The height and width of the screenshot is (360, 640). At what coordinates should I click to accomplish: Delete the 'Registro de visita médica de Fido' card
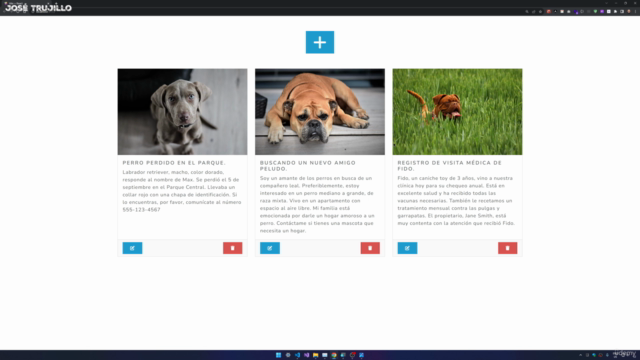tap(508, 248)
